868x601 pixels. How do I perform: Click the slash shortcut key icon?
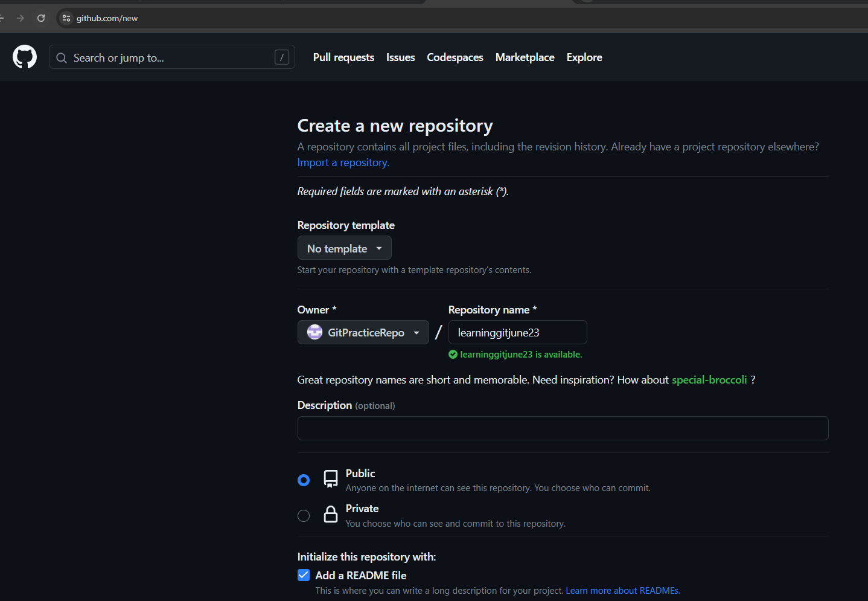(282, 57)
